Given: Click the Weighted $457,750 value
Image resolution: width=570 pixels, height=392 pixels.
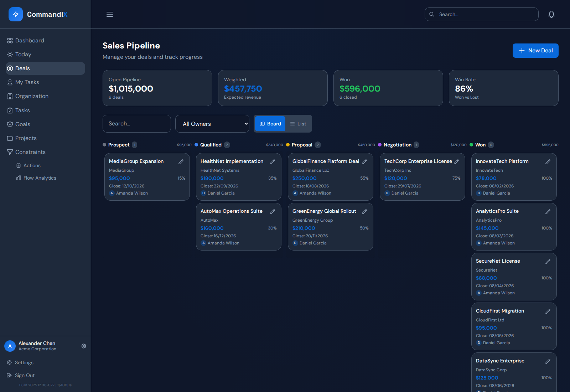Looking at the screenshot, I should click(243, 89).
